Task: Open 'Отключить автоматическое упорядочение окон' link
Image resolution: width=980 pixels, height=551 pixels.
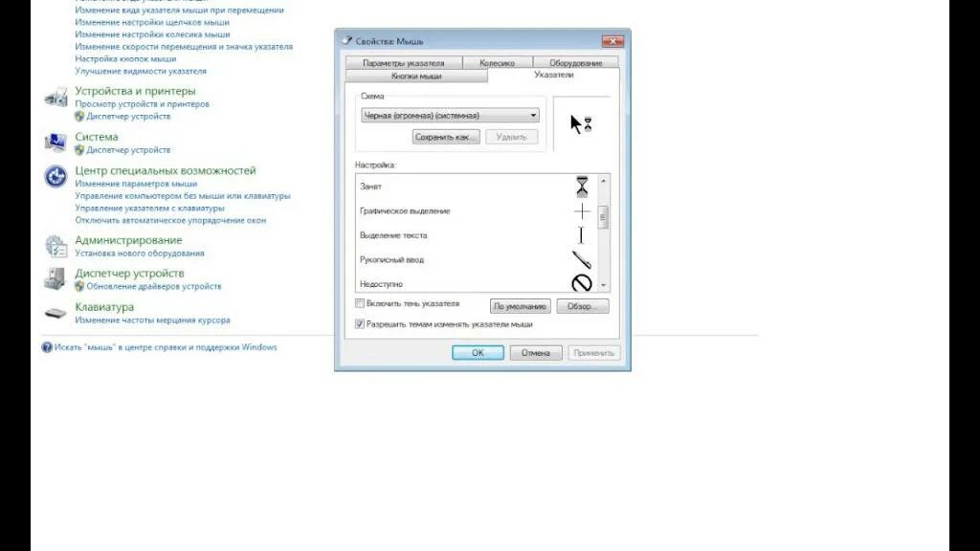Action: (170, 221)
